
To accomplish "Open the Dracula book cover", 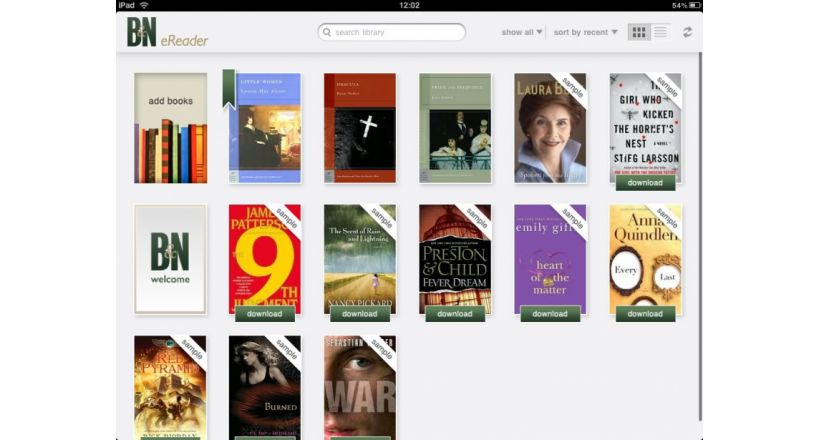I will pos(360,128).
